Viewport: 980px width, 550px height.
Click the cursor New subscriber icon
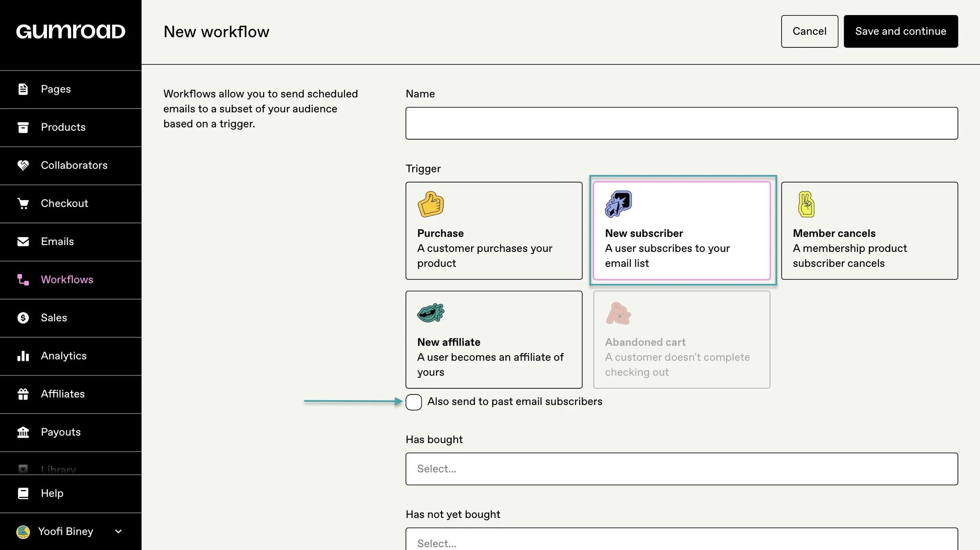pyautogui.click(x=618, y=204)
